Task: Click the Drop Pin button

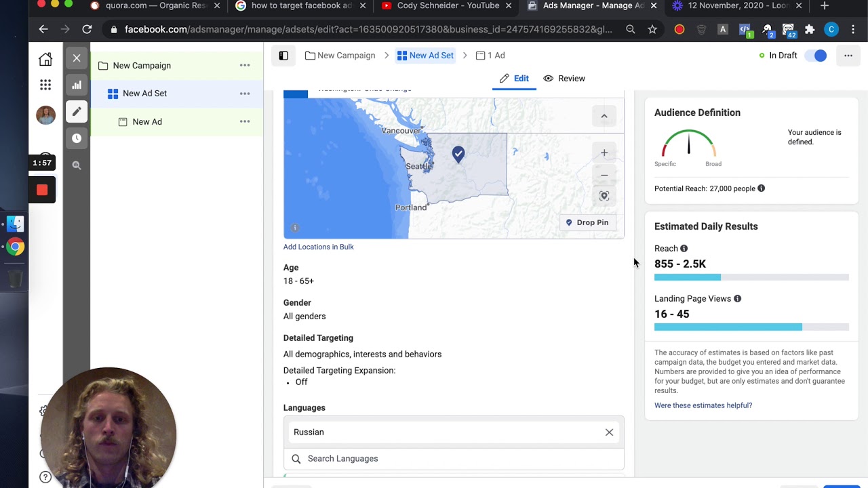Action: 587,222
